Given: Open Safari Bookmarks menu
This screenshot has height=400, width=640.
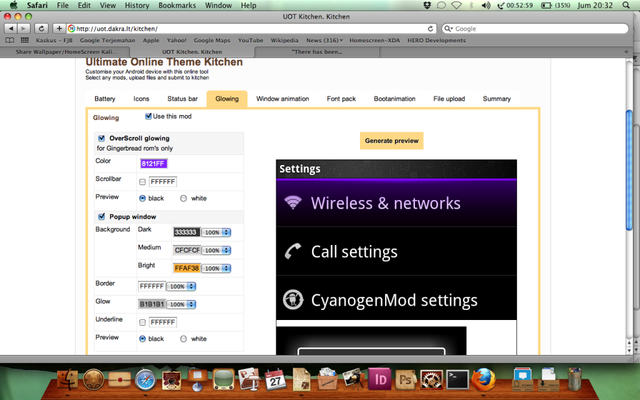Looking at the screenshot, I should (177, 5).
